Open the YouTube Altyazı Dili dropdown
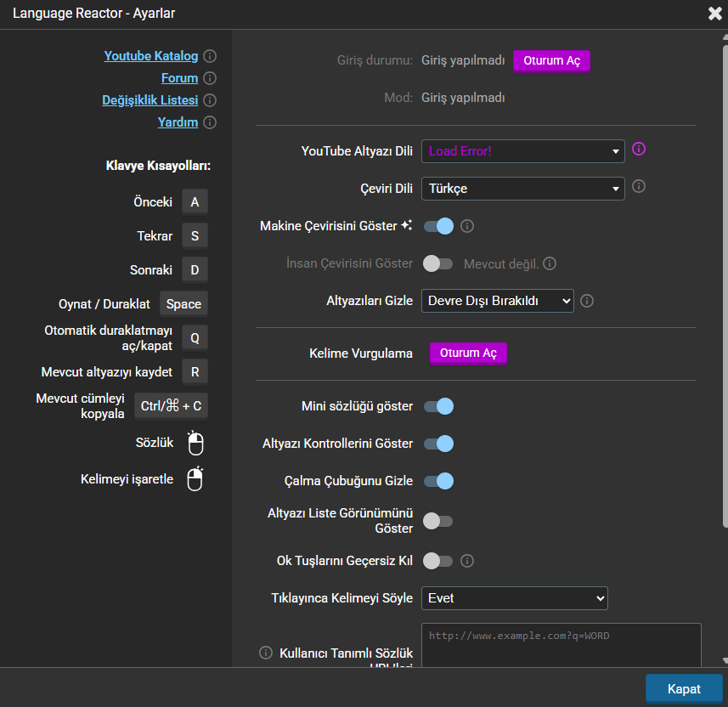Screen dimensions: 728x707 point(522,151)
